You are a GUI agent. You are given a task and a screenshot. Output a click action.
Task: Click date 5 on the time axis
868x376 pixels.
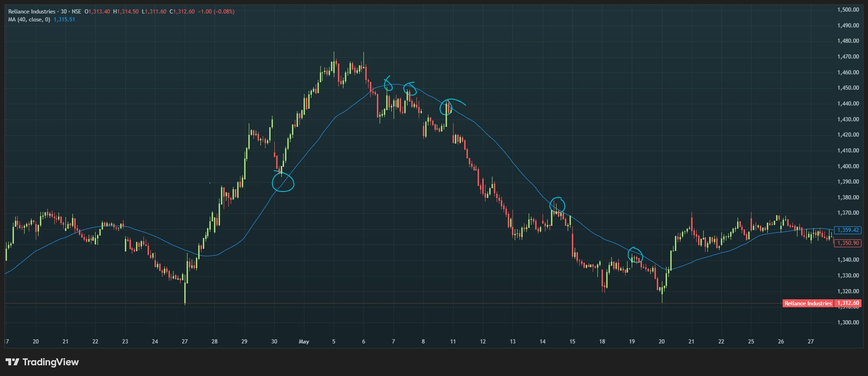(x=334, y=342)
